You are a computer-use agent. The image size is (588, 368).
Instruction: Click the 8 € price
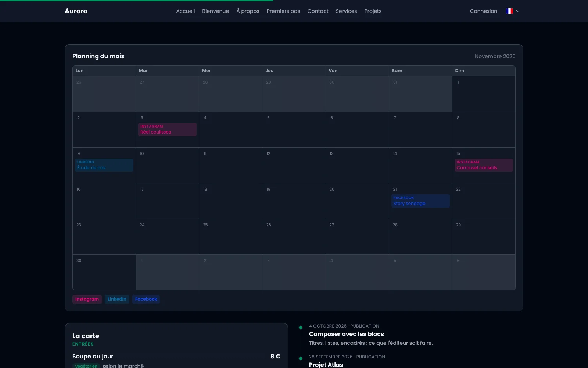click(275, 356)
